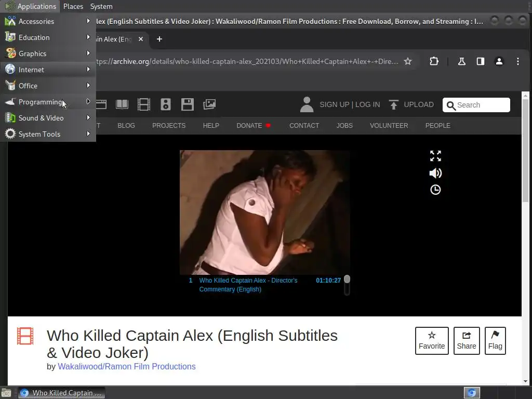Open the BLOG nav link
Screen dimensions: 532x399
click(126, 126)
